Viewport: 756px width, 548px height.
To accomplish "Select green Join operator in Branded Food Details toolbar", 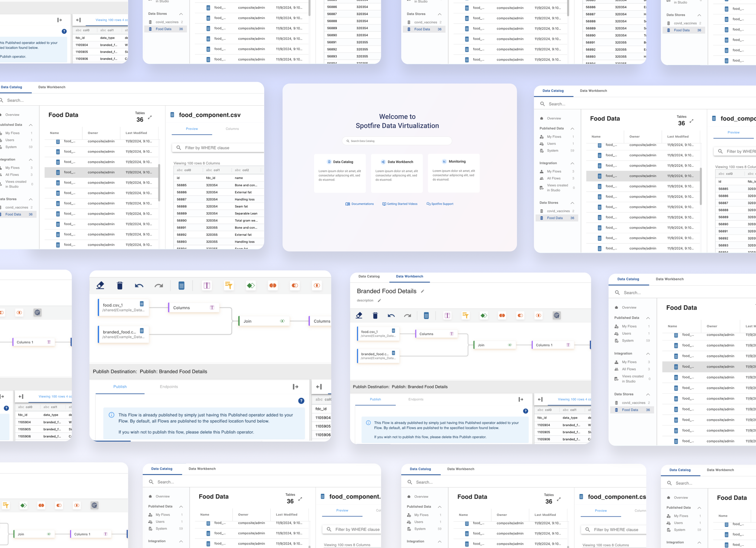I will tap(484, 315).
